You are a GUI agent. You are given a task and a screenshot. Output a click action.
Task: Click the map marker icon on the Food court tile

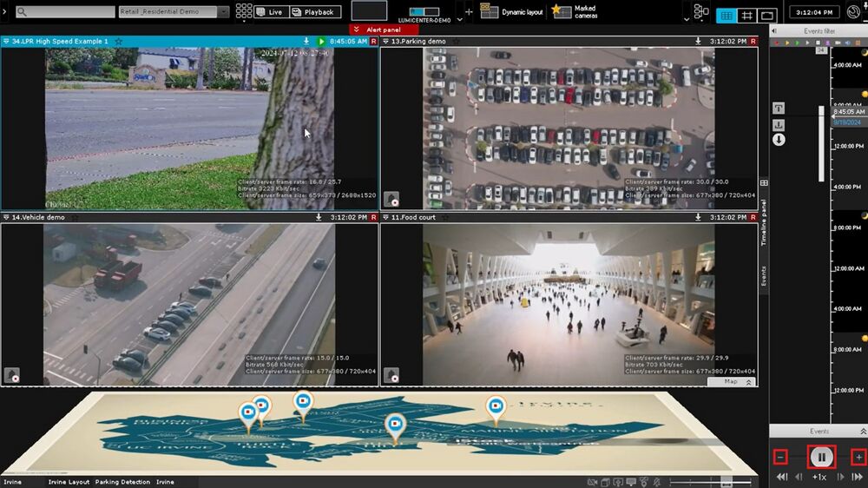[x=391, y=374]
